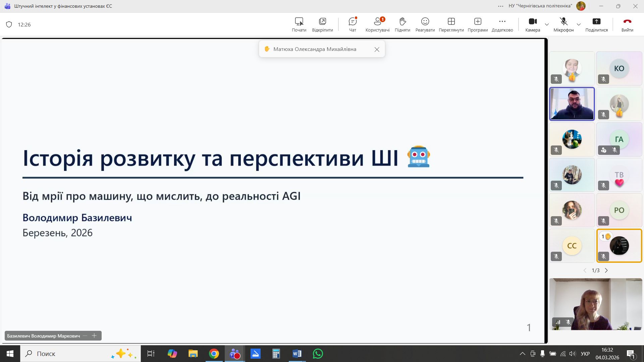Image resolution: width=644 pixels, height=362 pixels.
Task: Leave the meeting with Вийти
Action: coord(627,24)
